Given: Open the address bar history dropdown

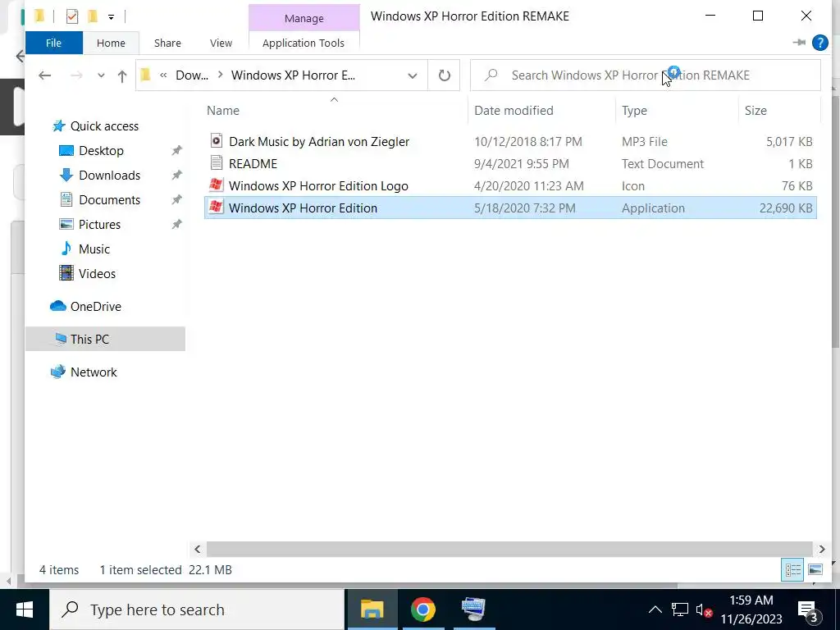Looking at the screenshot, I should [x=413, y=75].
